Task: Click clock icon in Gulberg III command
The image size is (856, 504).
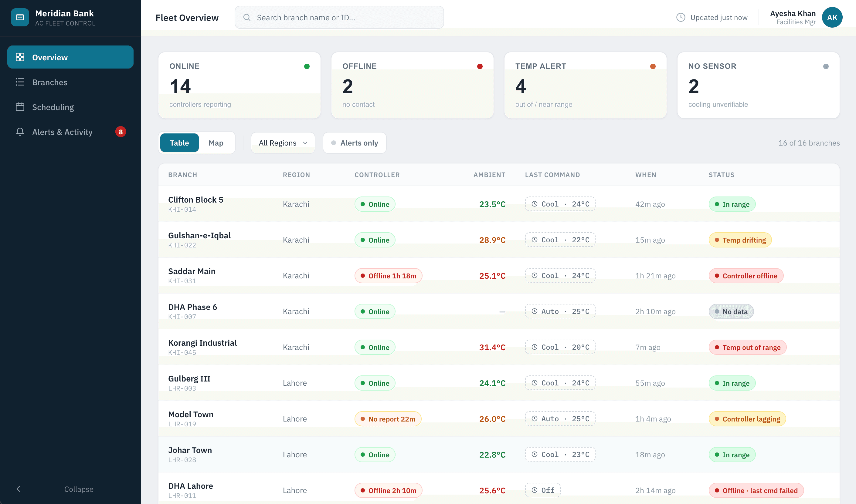Action: (x=535, y=383)
